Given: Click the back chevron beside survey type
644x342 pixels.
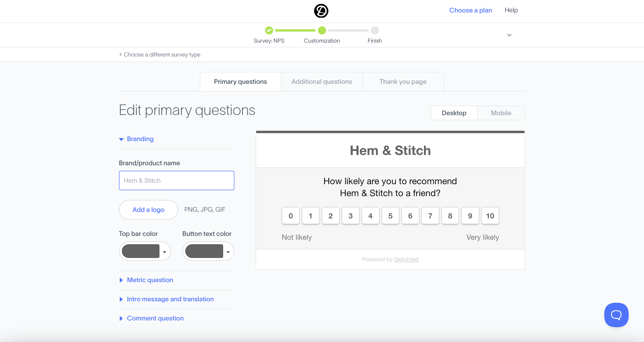Looking at the screenshot, I should [x=120, y=54].
